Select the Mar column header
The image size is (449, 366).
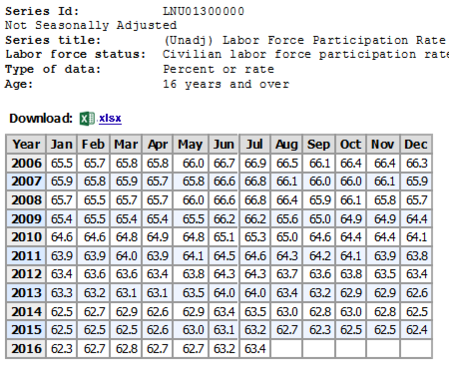126,144
